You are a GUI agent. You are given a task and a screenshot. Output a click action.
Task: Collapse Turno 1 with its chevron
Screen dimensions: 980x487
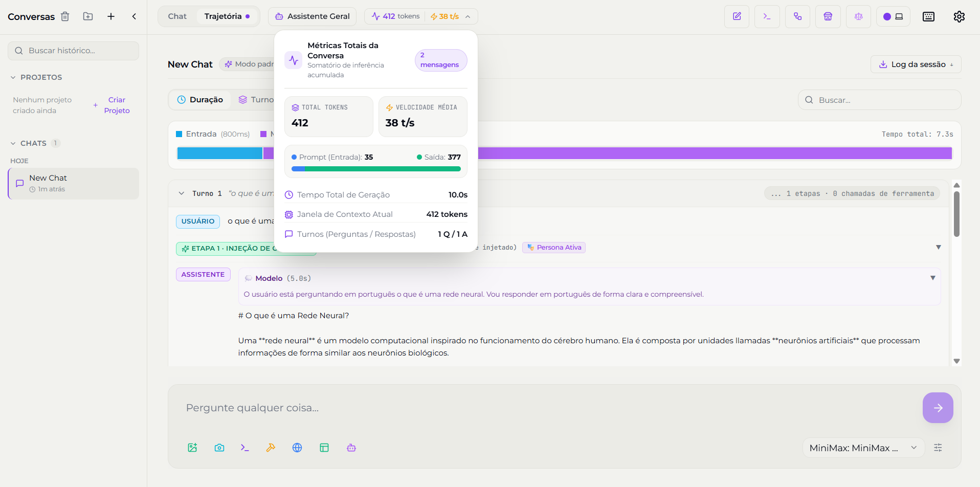181,193
